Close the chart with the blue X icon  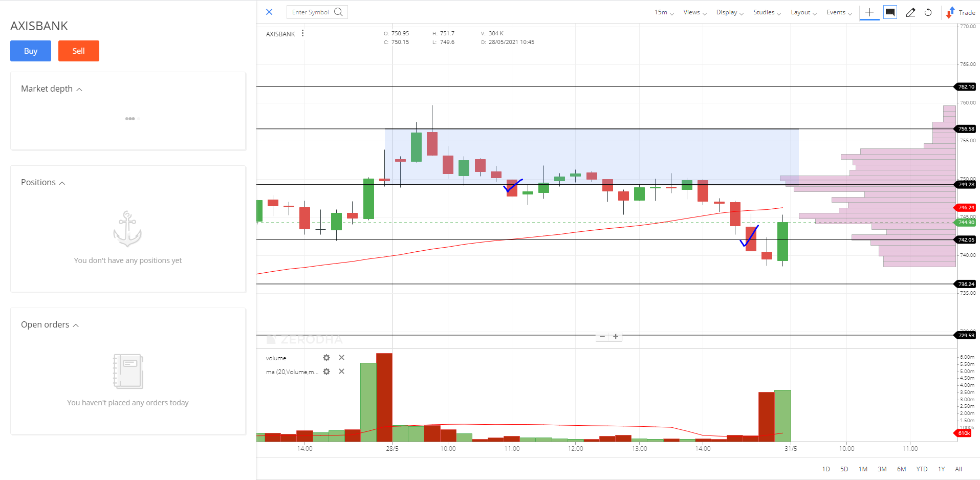point(269,12)
